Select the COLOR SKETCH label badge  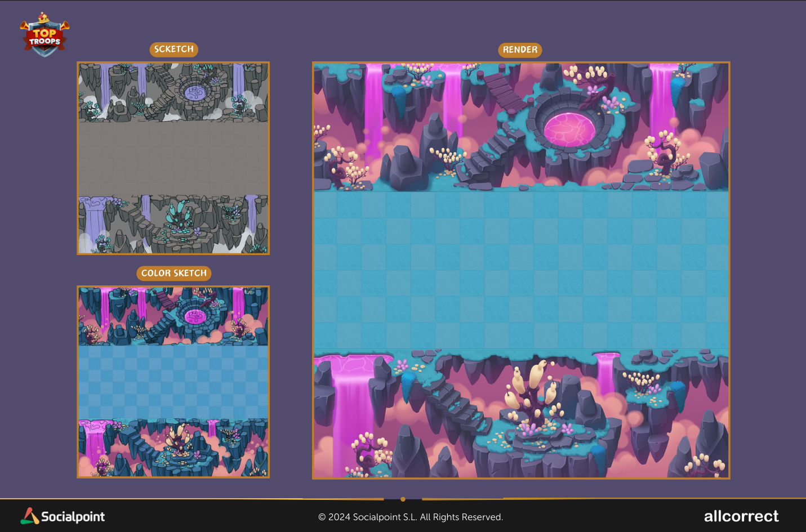pyautogui.click(x=173, y=273)
